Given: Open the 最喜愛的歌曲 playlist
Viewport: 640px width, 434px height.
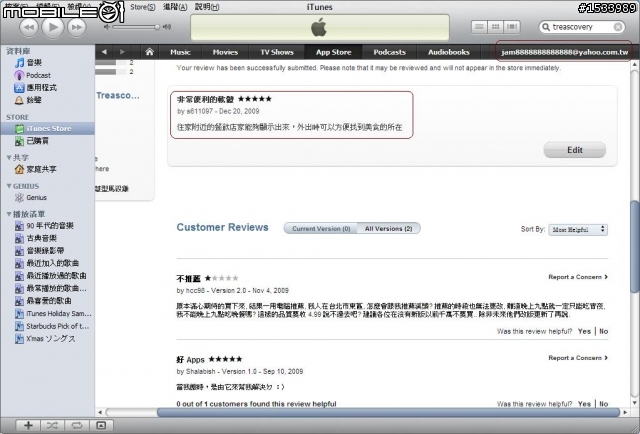Looking at the screenshot, I should (x=47, y=301).
